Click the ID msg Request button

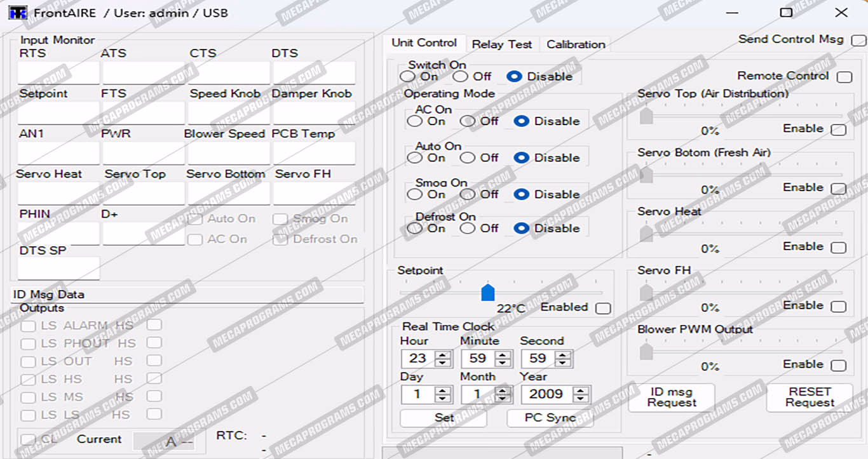(672, 397)
